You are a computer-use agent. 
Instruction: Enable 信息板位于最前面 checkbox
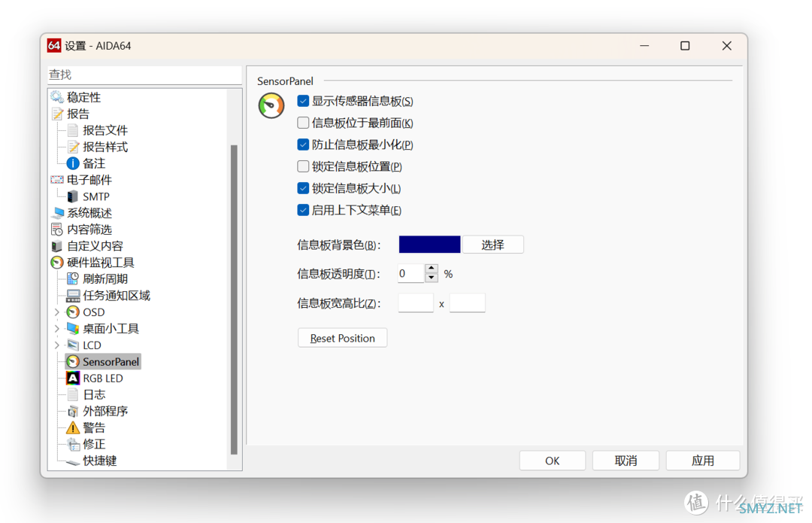[303, 123]
